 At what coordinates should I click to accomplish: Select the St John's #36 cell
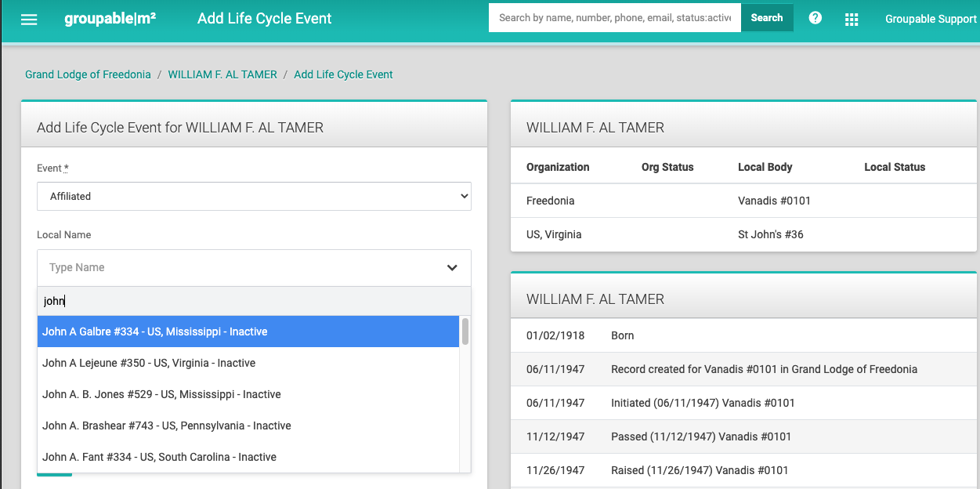(x=771, y=234)
